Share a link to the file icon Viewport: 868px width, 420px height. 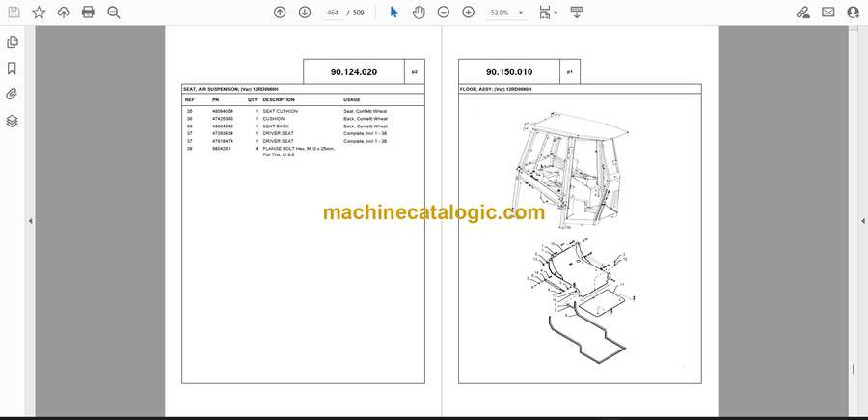click(x=803, y=13)
